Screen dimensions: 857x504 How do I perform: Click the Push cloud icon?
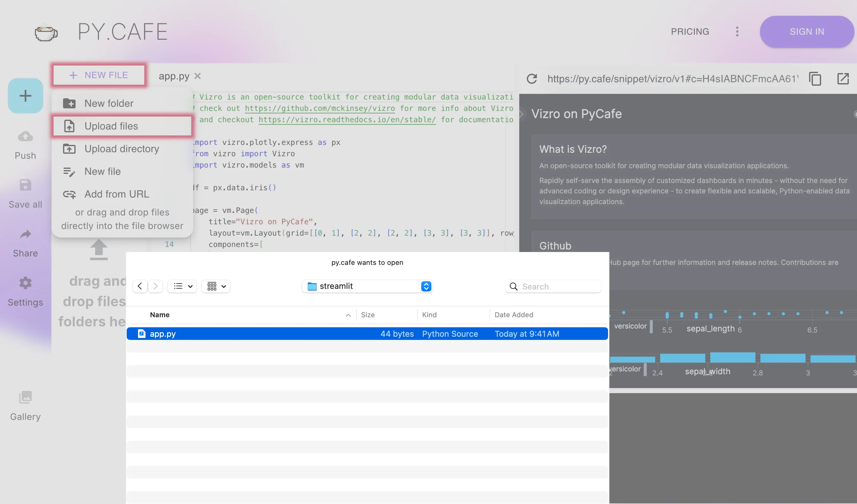point(26,137)
